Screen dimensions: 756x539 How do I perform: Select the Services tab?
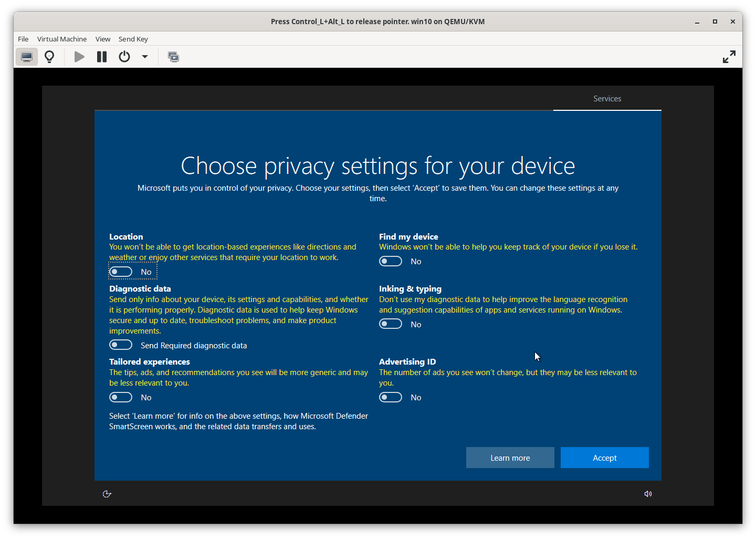[x=607, y=99]
